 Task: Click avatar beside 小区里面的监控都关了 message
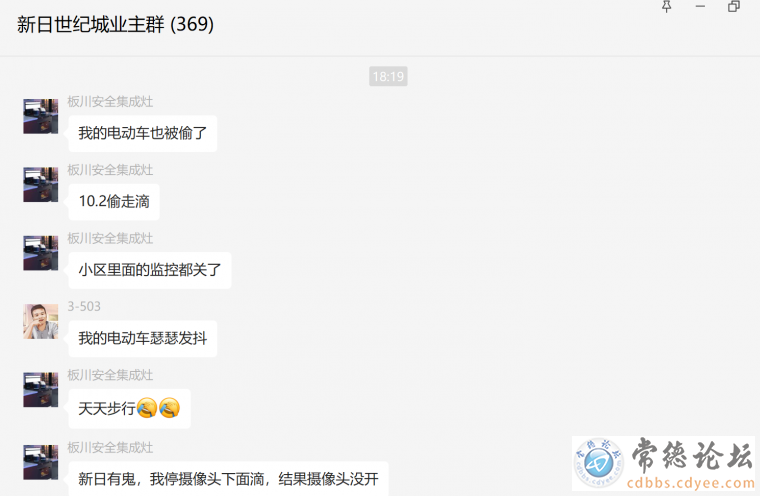[41, 253]
